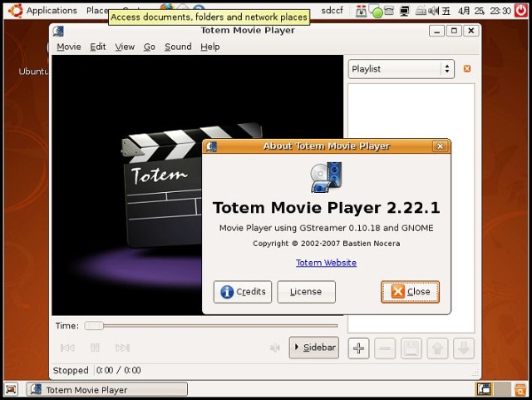Open the Credits dialog
This screenshot has width=532, height=400.
pos(243,292)
